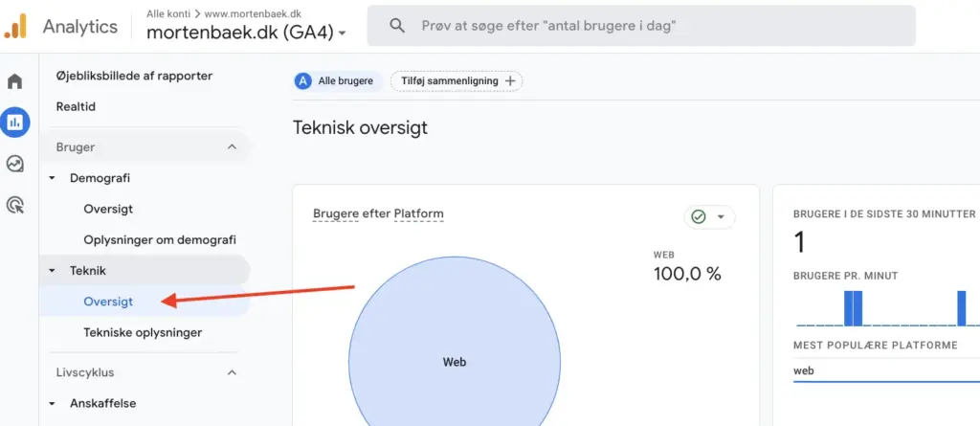Image resolution: width=980 pixels, height=426 pixels.
Task: Open the Explore icon in left rail
Action: coord(15,164)
